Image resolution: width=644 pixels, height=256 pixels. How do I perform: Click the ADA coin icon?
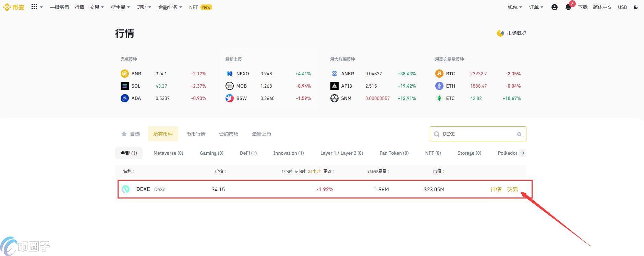(124, 98)
